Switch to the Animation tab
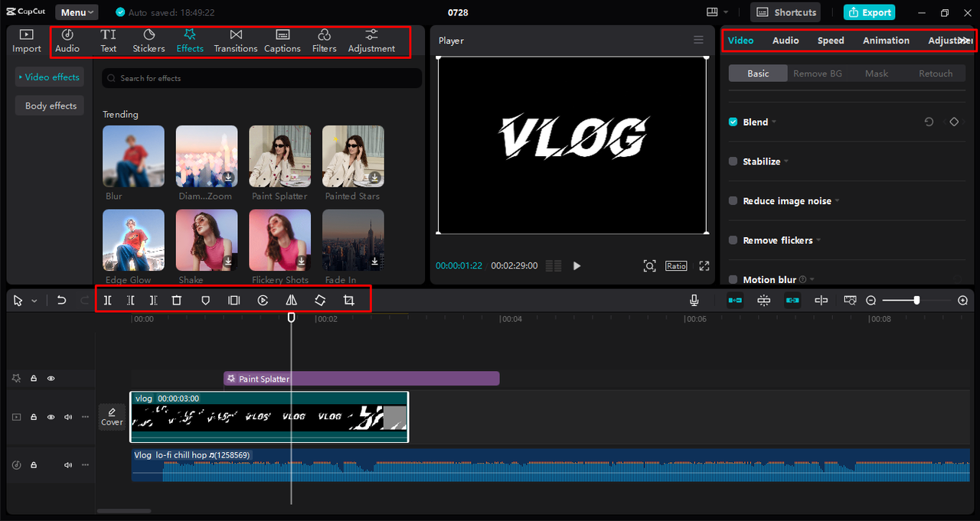This screenshot has width=980, height=521. pos(886,41)
